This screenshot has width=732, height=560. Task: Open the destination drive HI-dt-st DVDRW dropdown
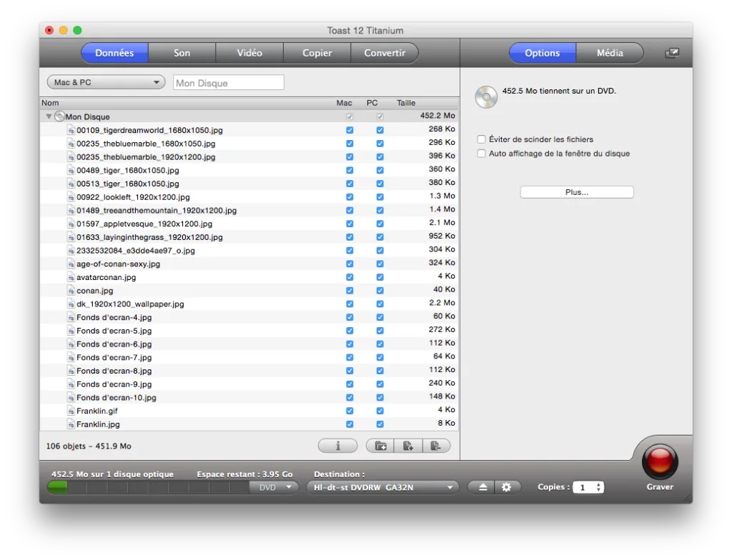[382, 486]
